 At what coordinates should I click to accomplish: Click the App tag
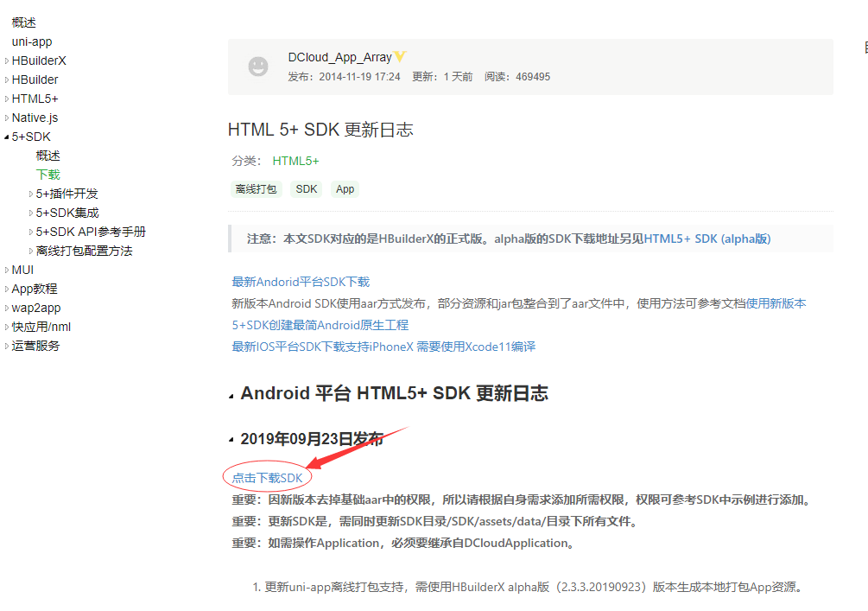345,189
